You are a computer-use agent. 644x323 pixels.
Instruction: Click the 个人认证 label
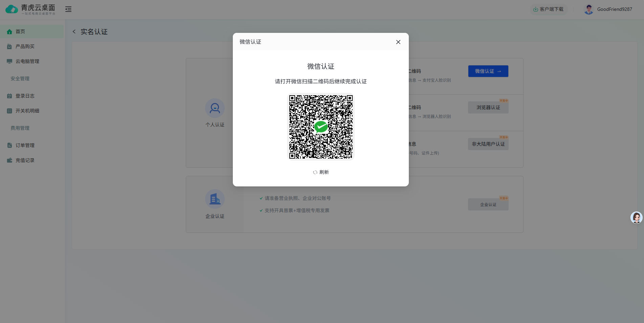pyautogui.click(x=215, y=125)
